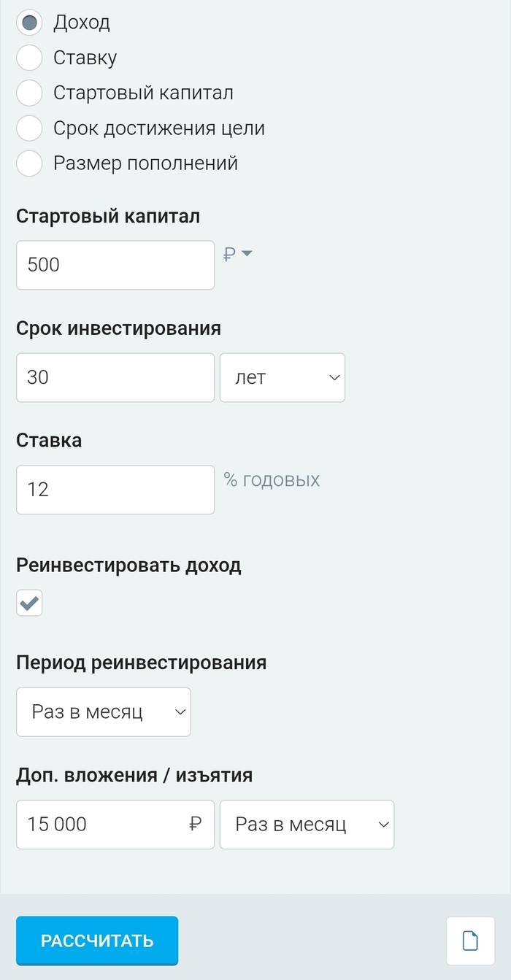Select the Доход radio option

coord(29,23)
